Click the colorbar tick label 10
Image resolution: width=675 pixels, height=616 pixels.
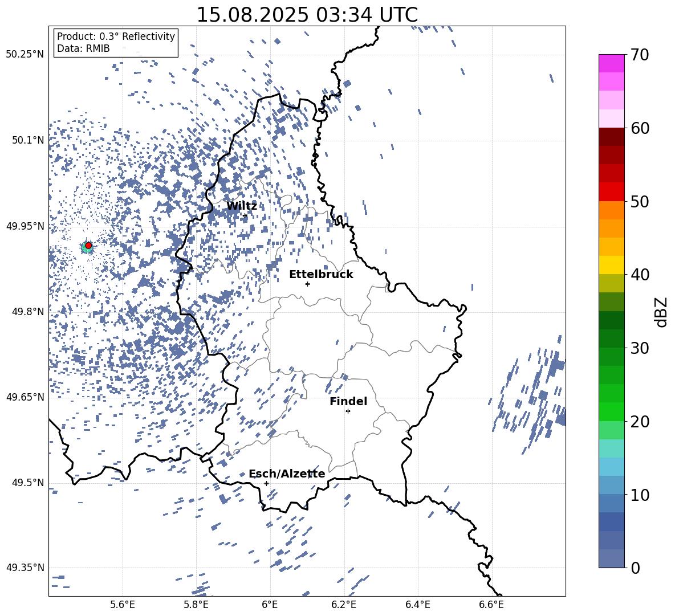(640, 495)
